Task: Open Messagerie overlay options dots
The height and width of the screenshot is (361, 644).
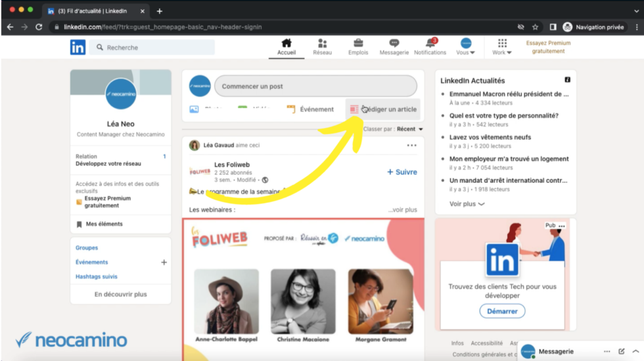Action: pyautogui.click(x=607, y=352)
